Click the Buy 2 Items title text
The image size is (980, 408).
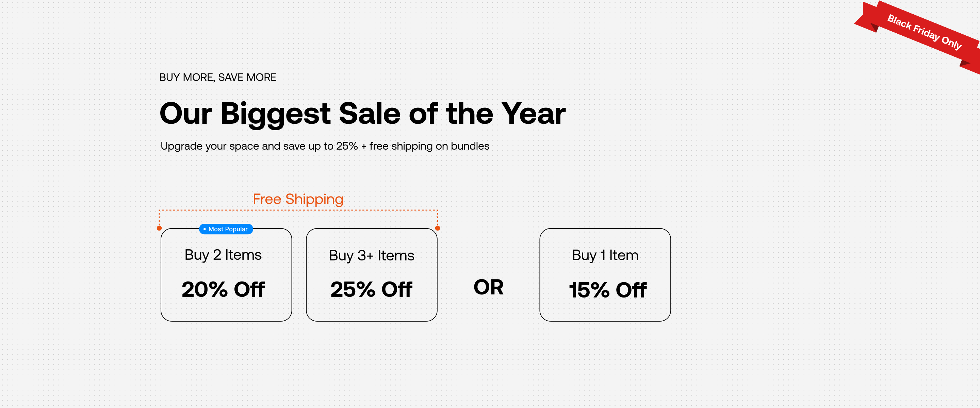(x=223, y=255)
